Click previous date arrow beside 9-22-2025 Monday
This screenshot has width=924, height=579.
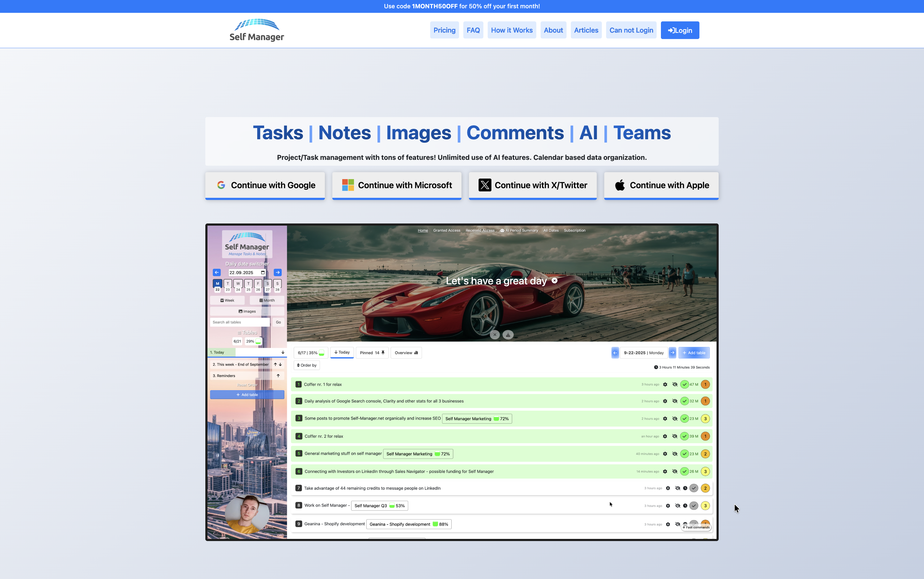pos(615,353)
